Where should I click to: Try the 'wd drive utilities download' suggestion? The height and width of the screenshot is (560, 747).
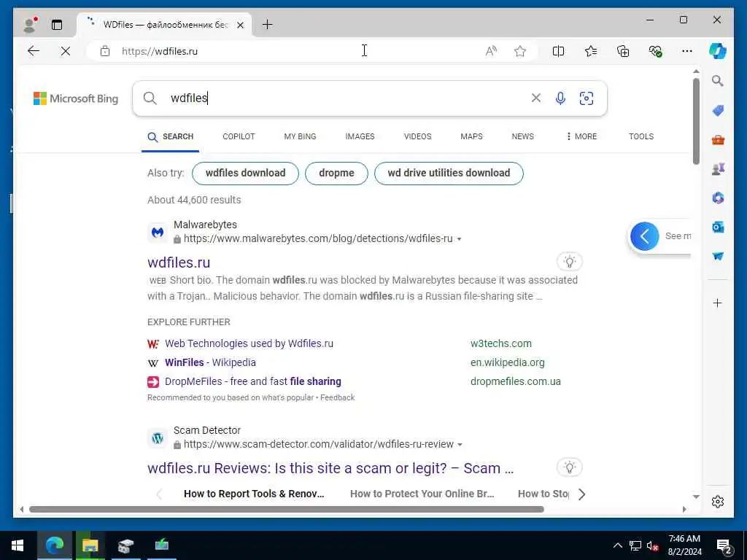449,174
